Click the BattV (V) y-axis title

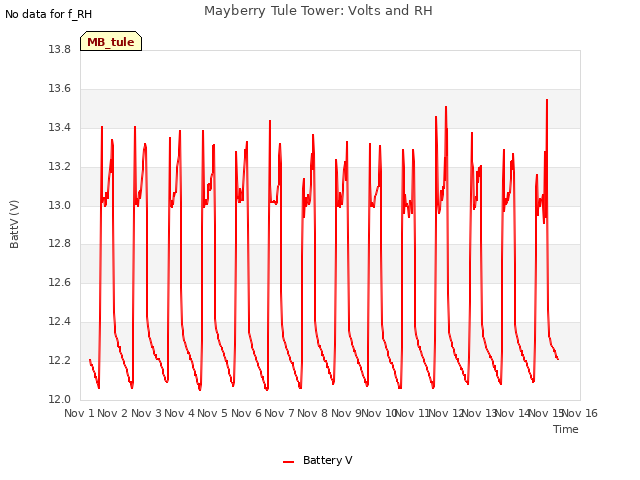[x=14, y=224]
